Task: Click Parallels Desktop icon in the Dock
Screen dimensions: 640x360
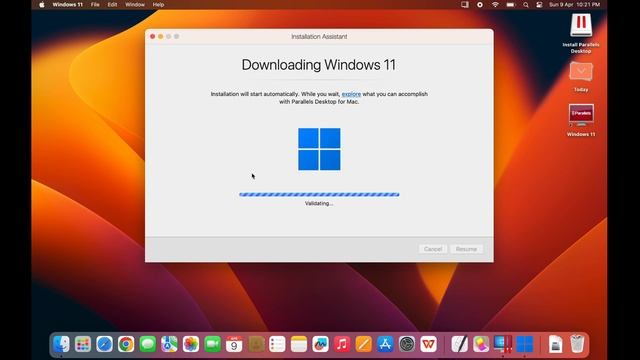Action: tap(503, 344)
